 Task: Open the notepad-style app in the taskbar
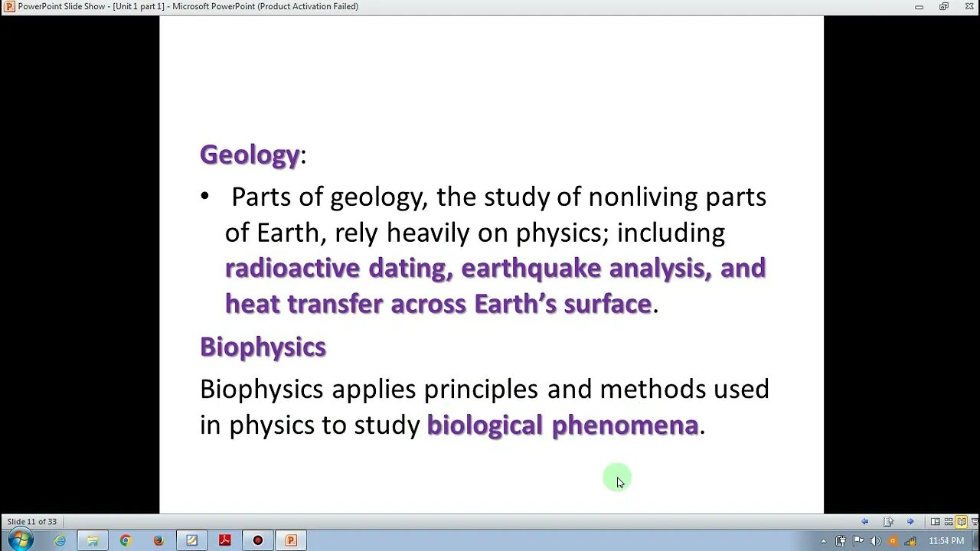click(191, 540)
